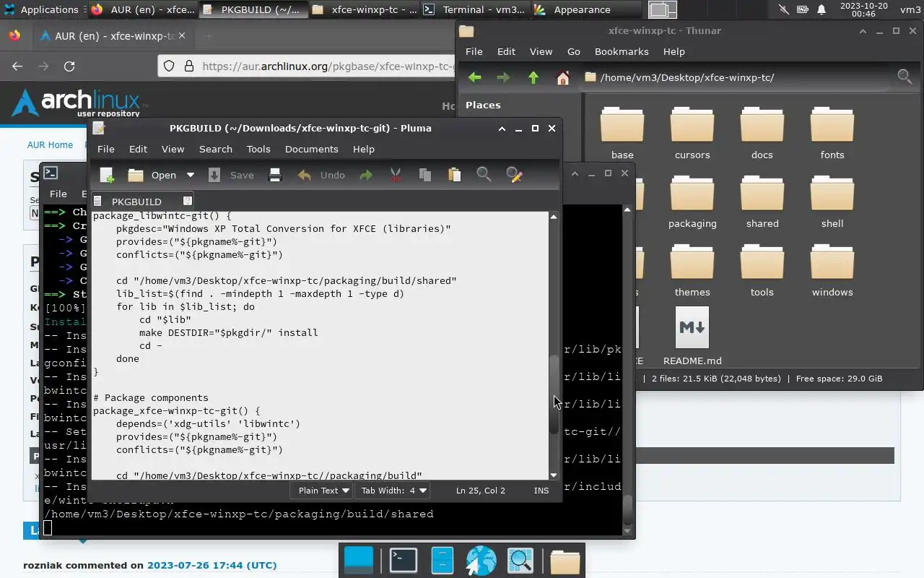Click the Open folder icon in Pluma toolbar
Screen dimensions: 924x578
[x=136, y=175]
